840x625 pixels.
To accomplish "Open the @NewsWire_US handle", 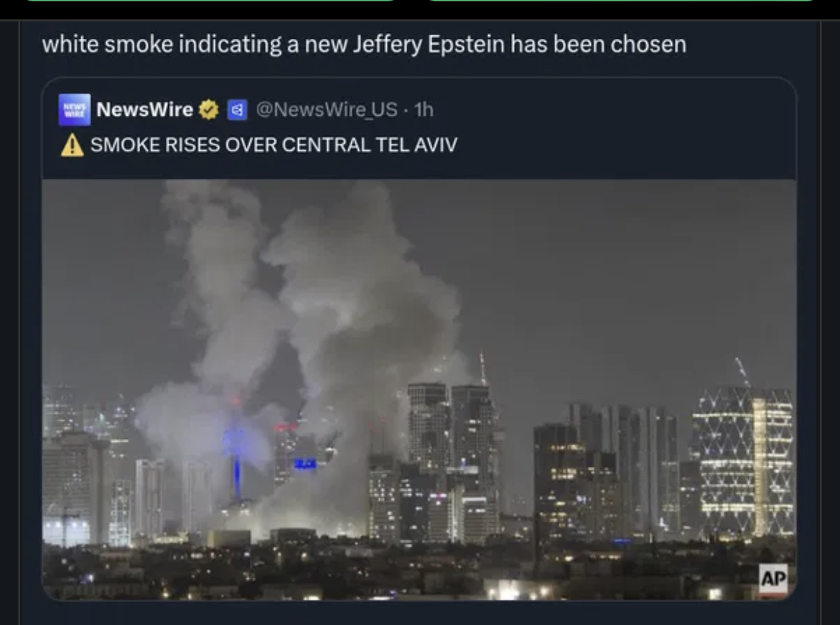I will click(x=327, y=109).
